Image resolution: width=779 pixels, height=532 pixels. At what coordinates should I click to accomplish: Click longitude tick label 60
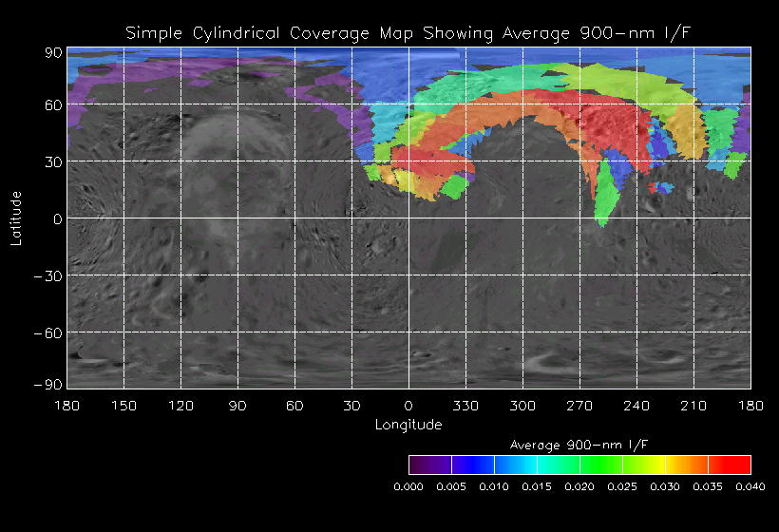click(294, 406)
